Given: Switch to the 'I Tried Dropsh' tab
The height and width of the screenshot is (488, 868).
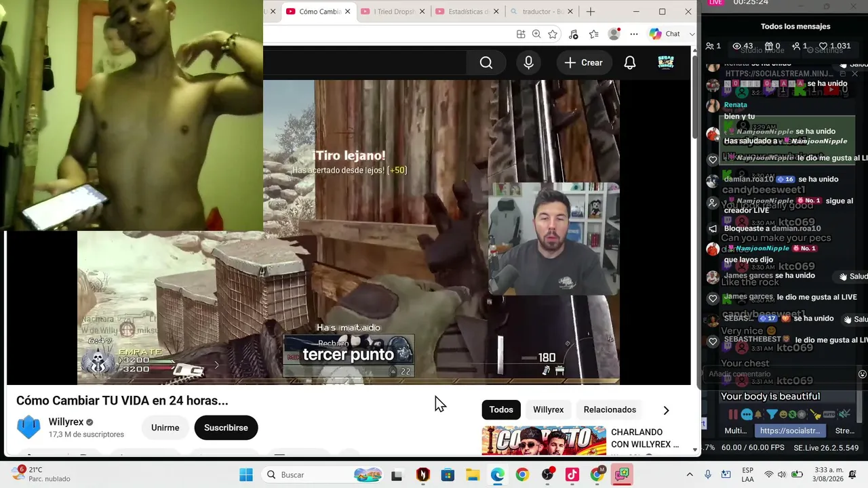Looking at the screenshot, I should 388,12.
